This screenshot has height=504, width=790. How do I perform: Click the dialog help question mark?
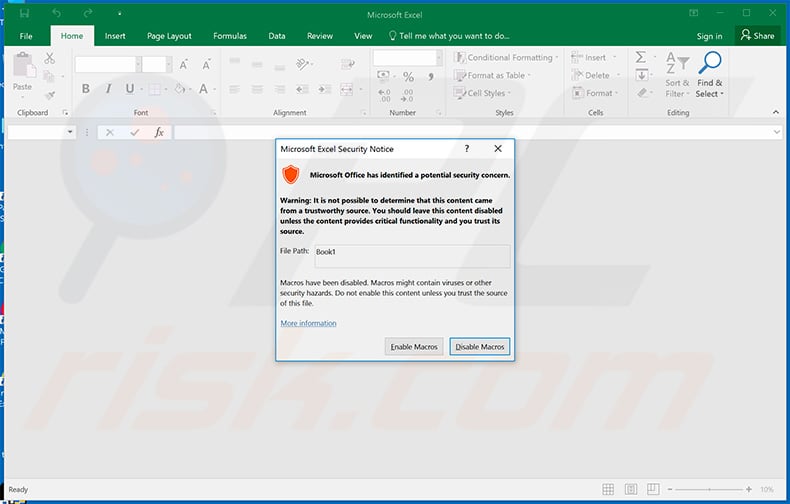[x=467, y=149]
